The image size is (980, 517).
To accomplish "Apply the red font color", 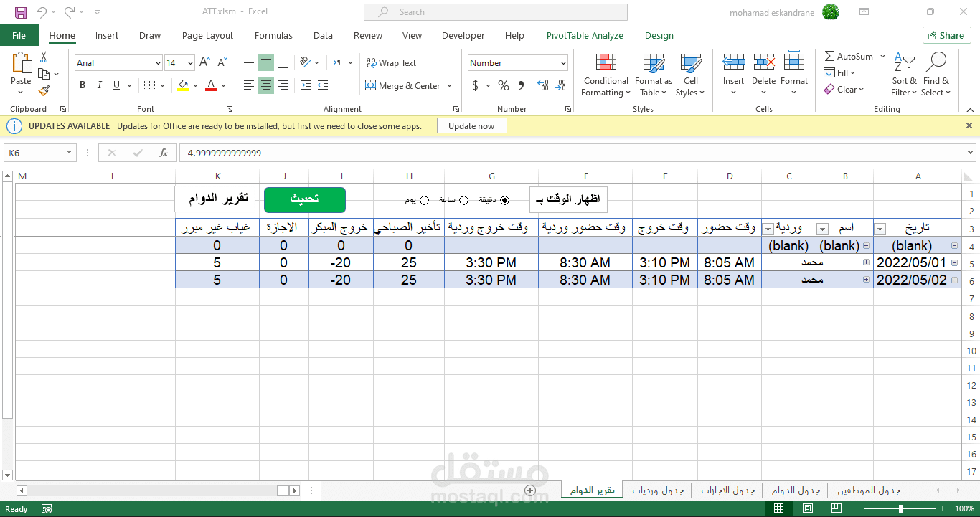I will tap(211, 85).
